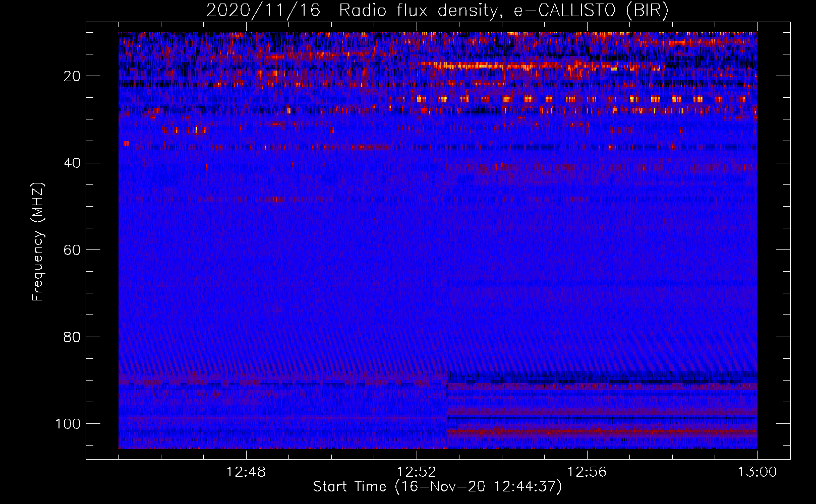This screenshot has width=816, height=504.
Task: Click the 13:00 time tick label
Action: pyautogui.click(x=757, y=472)
